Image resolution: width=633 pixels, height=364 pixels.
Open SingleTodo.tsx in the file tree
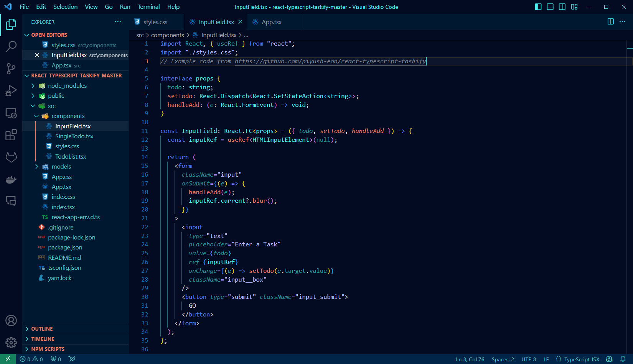coord(76,136)
